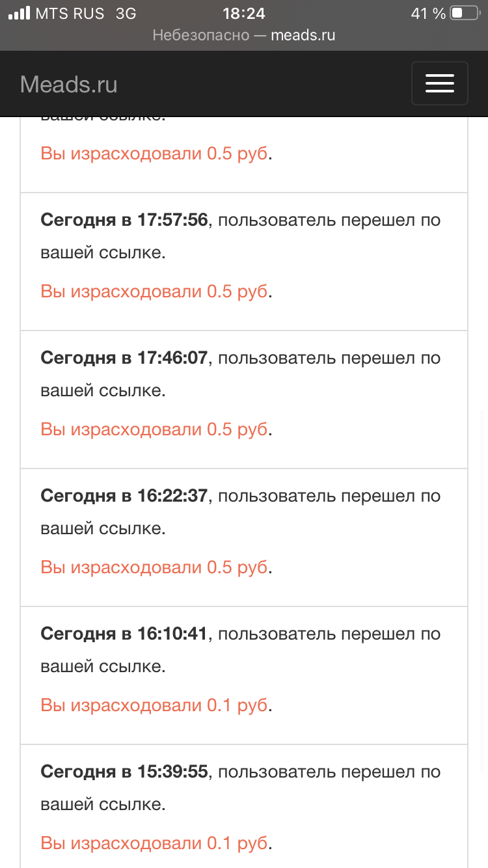Tap the 0.5 руб spending text under 17:46:07

point(154,429)
